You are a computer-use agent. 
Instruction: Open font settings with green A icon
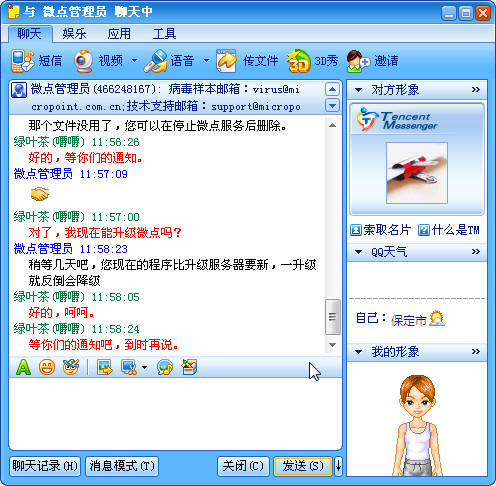(23, 367)
